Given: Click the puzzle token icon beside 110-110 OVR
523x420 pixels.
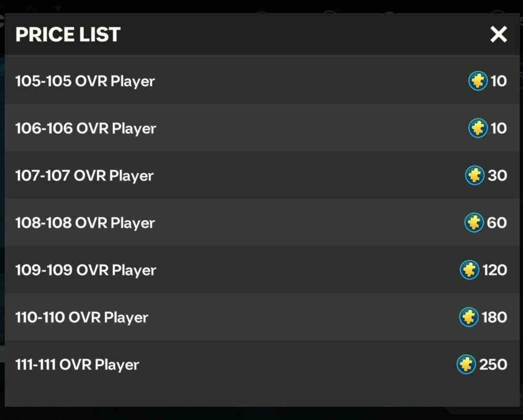Looking at the screenshot, I should [x=469, y=317].
